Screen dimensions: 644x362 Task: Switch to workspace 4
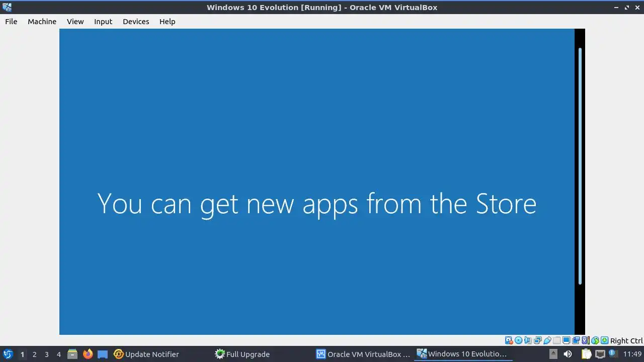coord(58,354)
